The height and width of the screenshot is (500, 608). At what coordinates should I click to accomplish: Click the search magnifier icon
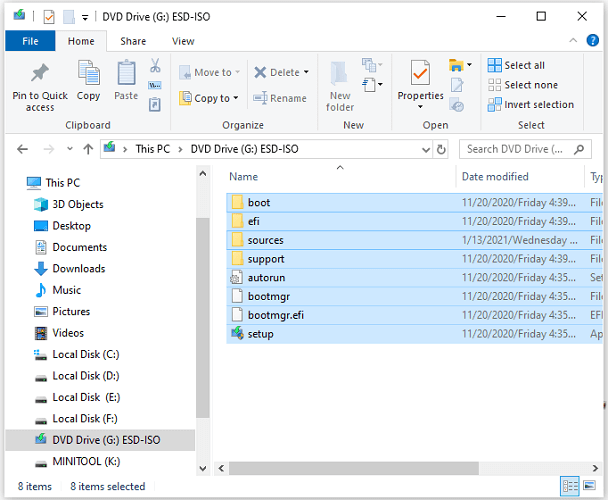click(579, 149)
